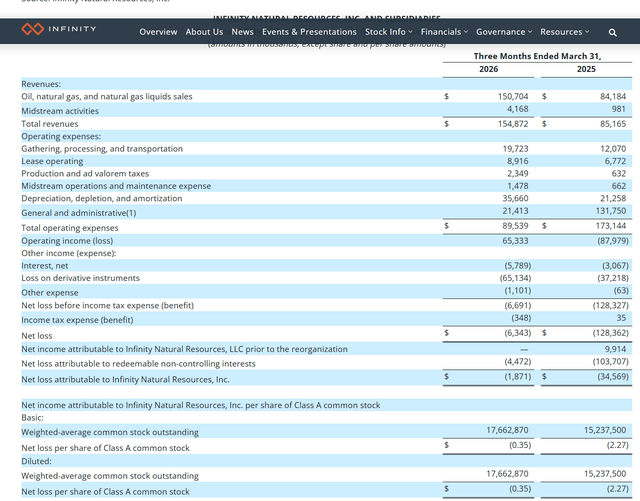This screenshot has width=640, height=501.
Task: Click 'Production and ad valorem taxes'
Action: point(85,174)
